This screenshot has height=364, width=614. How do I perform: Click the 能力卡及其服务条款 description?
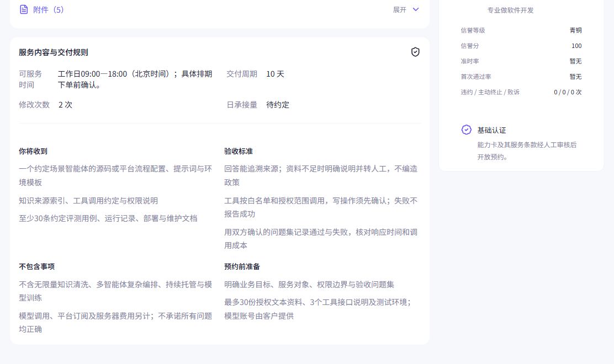(x=527, y=151)
